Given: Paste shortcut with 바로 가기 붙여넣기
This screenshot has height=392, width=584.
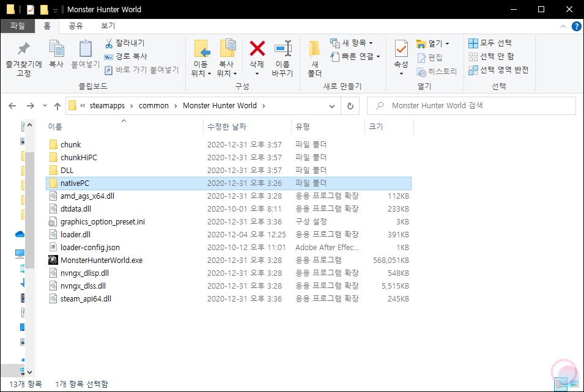Looking at the screenshot, I should (141, 70).
